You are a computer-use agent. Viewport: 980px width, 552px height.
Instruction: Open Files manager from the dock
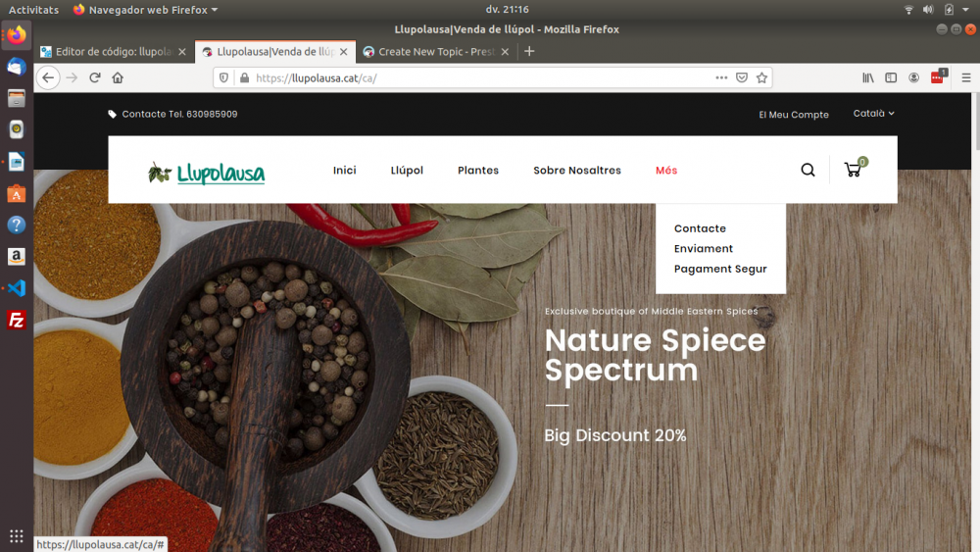coord(17,98)
